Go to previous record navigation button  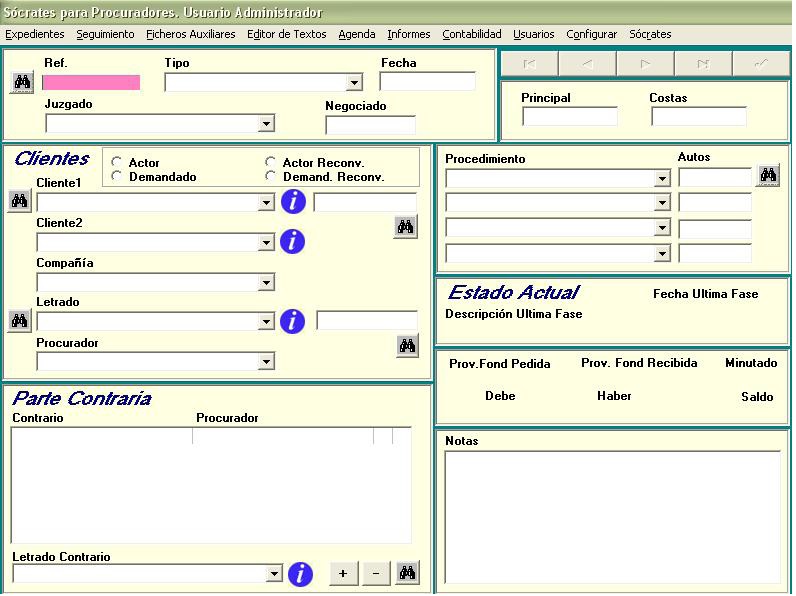587,64
